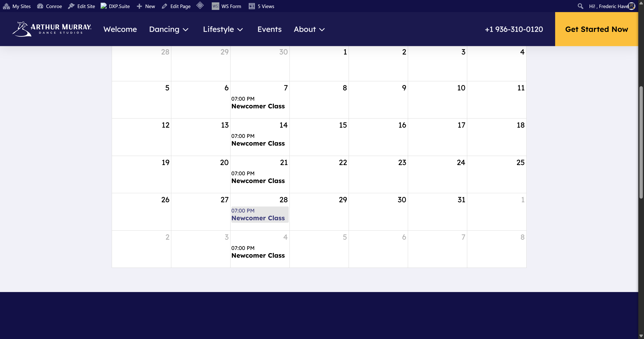Image resolution: width=644 pixels, height=339 pixels.
Task: Open the Welcome nav item
Action: [x=120, y=29]
